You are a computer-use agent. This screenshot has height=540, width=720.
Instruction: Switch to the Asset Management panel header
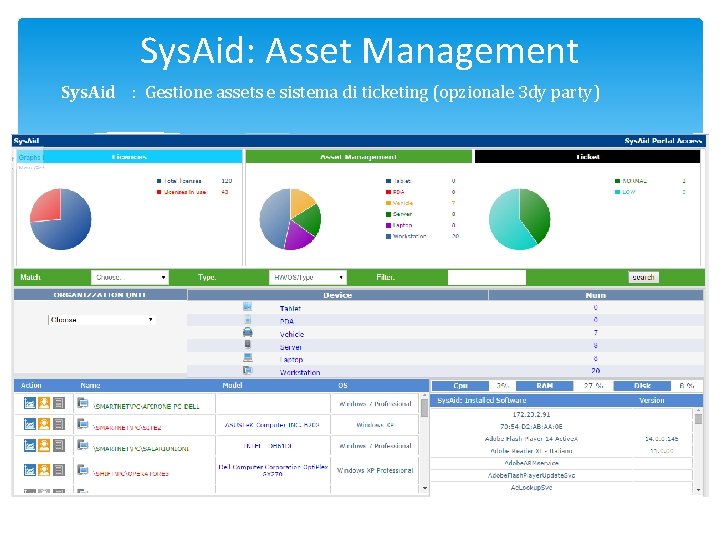pyautogui.click(x=359, y=157)
